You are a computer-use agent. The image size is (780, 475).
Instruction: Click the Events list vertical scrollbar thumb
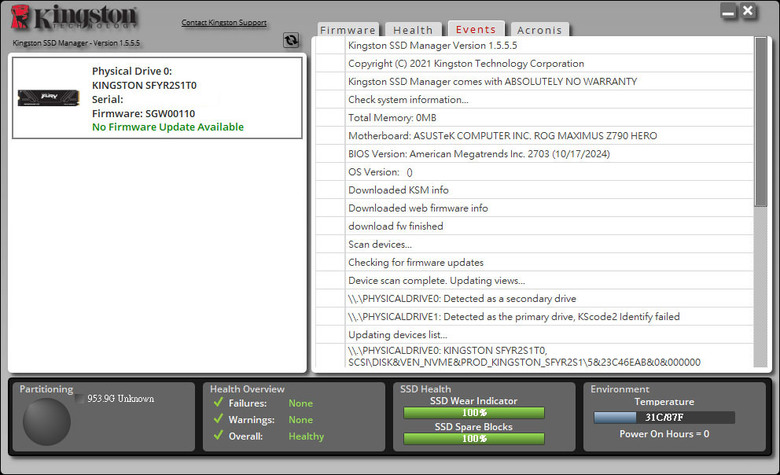point(761,122)
